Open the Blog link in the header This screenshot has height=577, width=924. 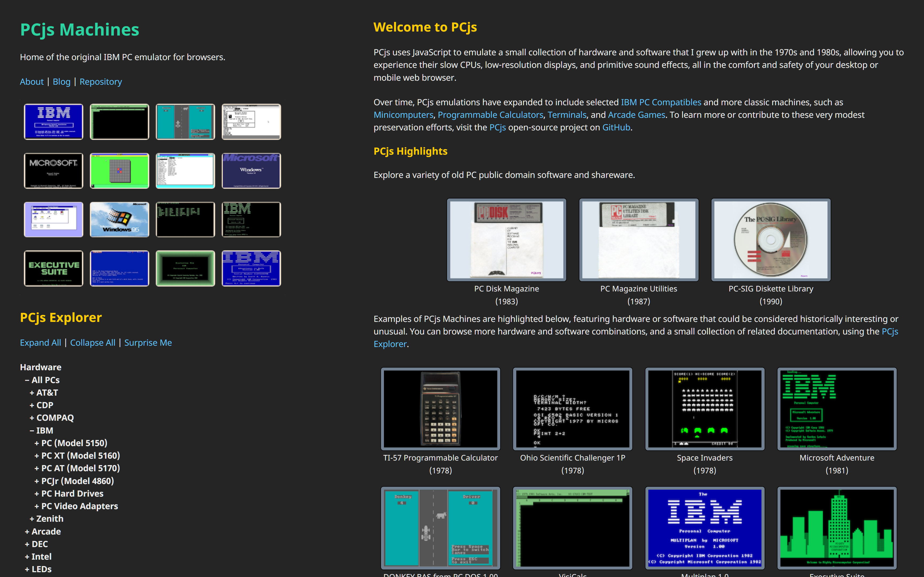(61, 82)
